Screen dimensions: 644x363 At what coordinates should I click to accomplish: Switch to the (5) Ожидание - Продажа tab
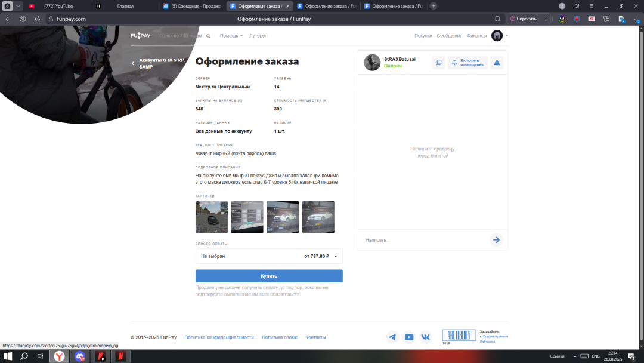192,6
